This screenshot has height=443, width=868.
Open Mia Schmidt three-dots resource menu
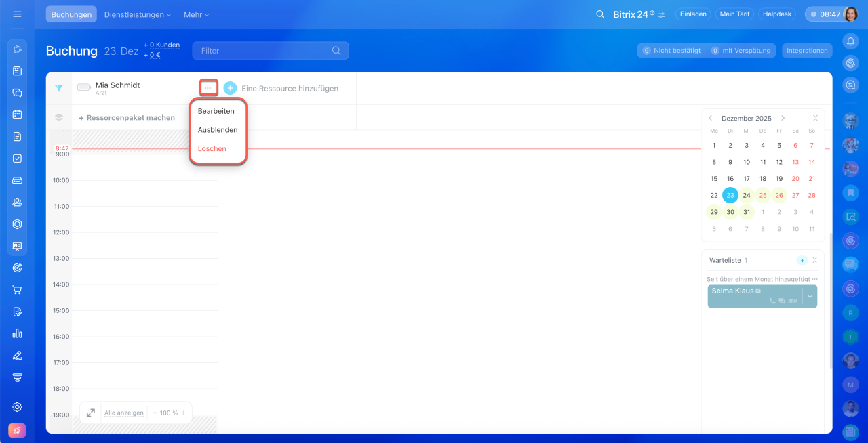coord(208,88)
